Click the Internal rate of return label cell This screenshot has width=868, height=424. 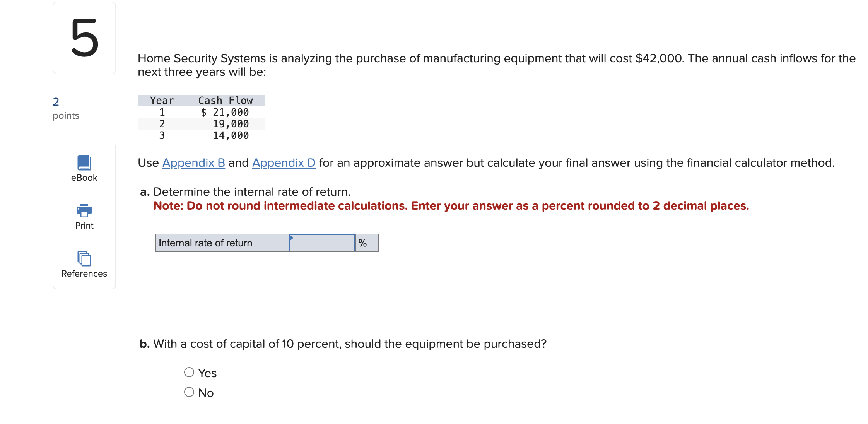pos(222,243)
